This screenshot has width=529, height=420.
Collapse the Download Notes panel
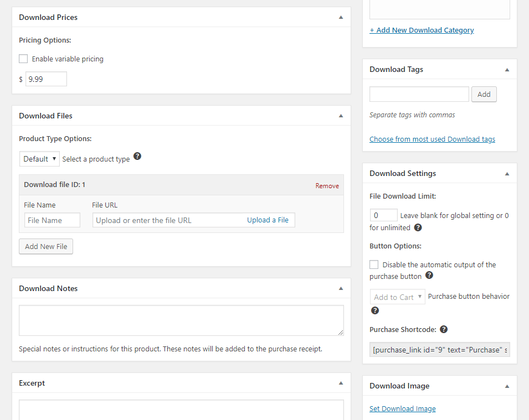341,288
